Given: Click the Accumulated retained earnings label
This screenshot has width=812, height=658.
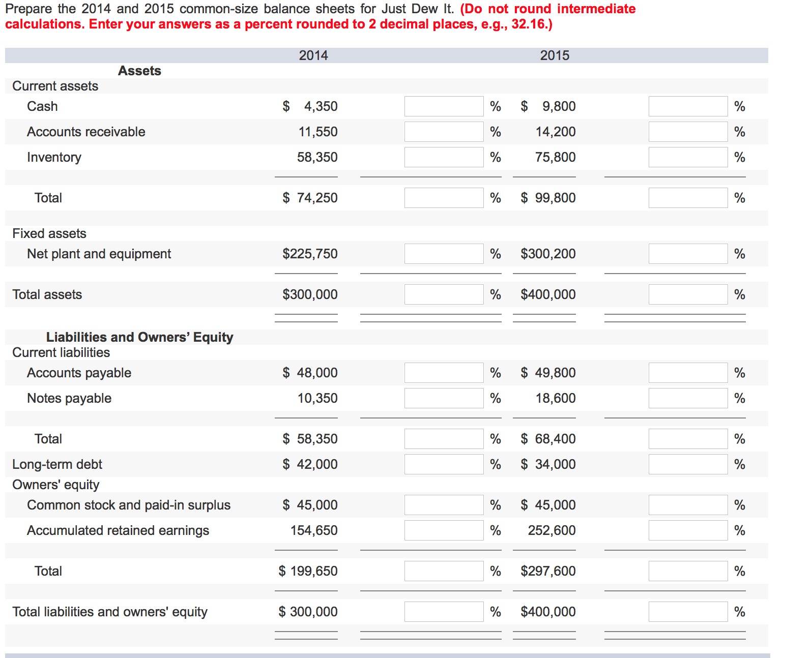Looking at the screenshot, I should tap(118, 530).
